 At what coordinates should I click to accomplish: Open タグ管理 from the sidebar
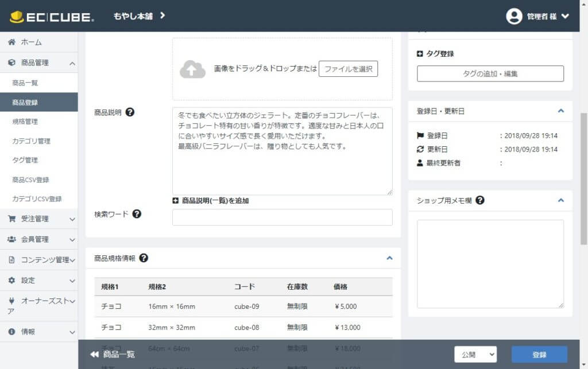(25, 160)
